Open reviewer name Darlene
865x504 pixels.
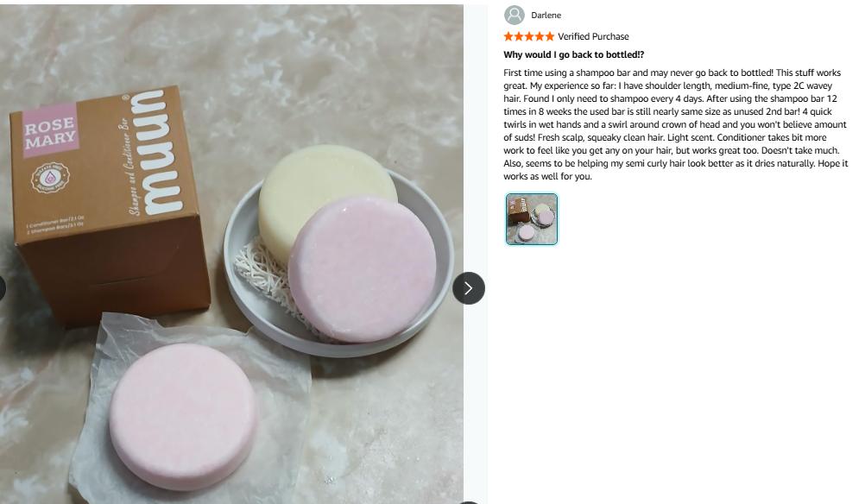(546, 15)
